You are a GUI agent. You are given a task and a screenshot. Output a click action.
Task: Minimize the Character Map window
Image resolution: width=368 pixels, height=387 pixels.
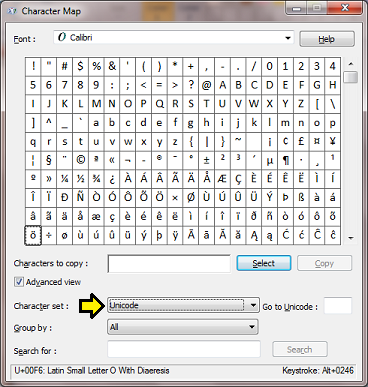(296, 7)
